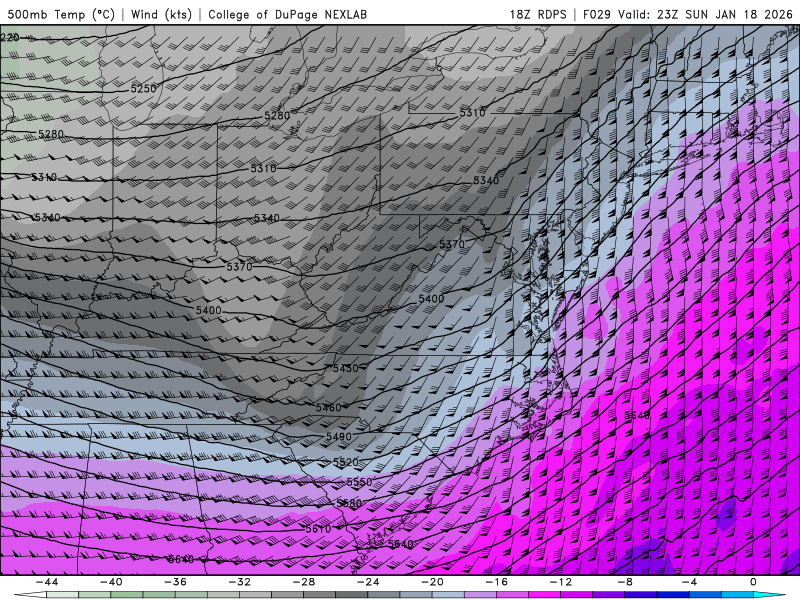Image resolution: width=800 pixels, height=600 pixels.
Task: Click the "Wind (kts)" header text
Action: [161, 14]
